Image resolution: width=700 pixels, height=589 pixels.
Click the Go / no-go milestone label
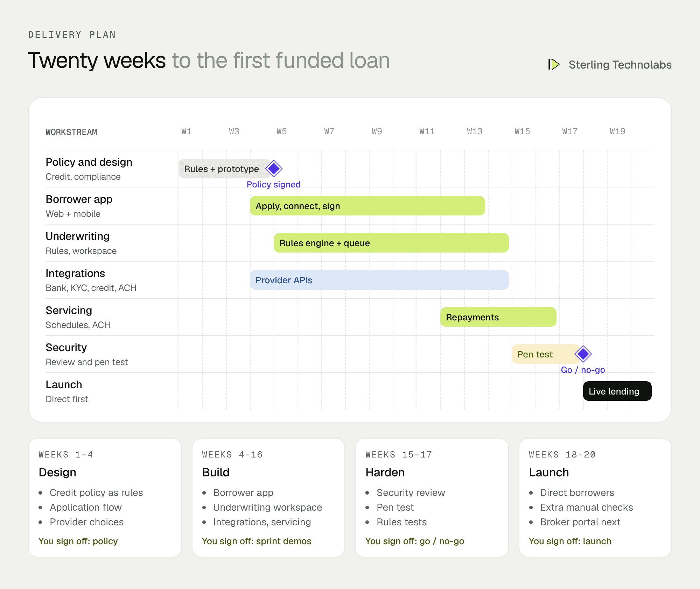coord(583,370)
